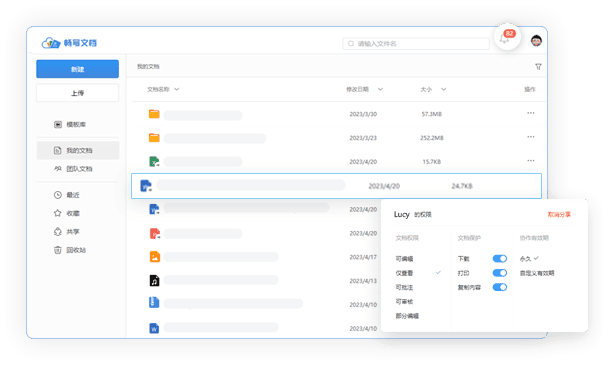Click the 操作 column header

[530, 89]
